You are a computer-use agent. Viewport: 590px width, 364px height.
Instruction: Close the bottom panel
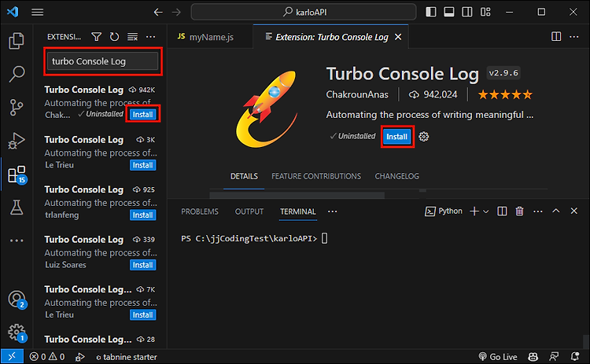click(x=573, y=211)
